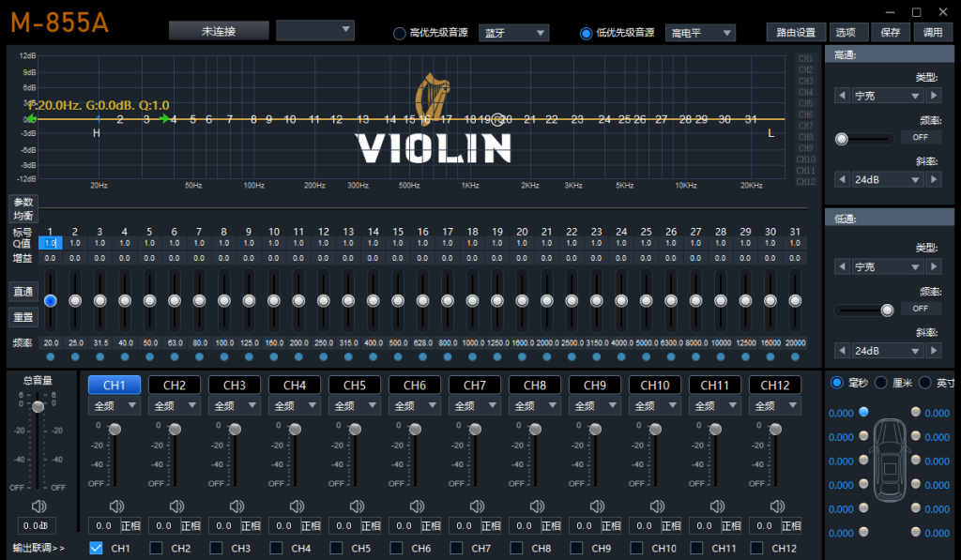Mute CH7 with its speaker icon
This screenshot has height=560, width=961.
477,507
